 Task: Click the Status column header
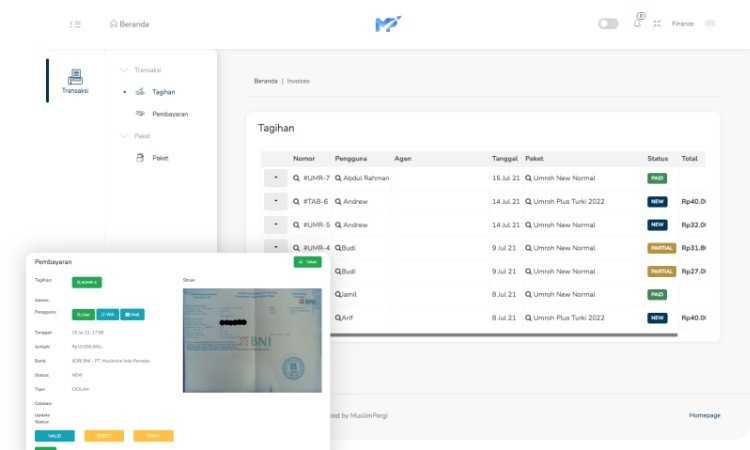click(657, 158)
